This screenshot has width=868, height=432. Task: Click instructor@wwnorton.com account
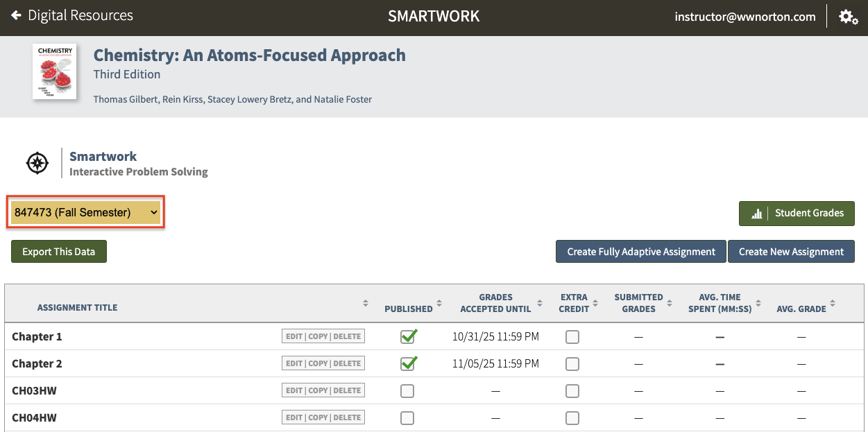coord(745,17)
